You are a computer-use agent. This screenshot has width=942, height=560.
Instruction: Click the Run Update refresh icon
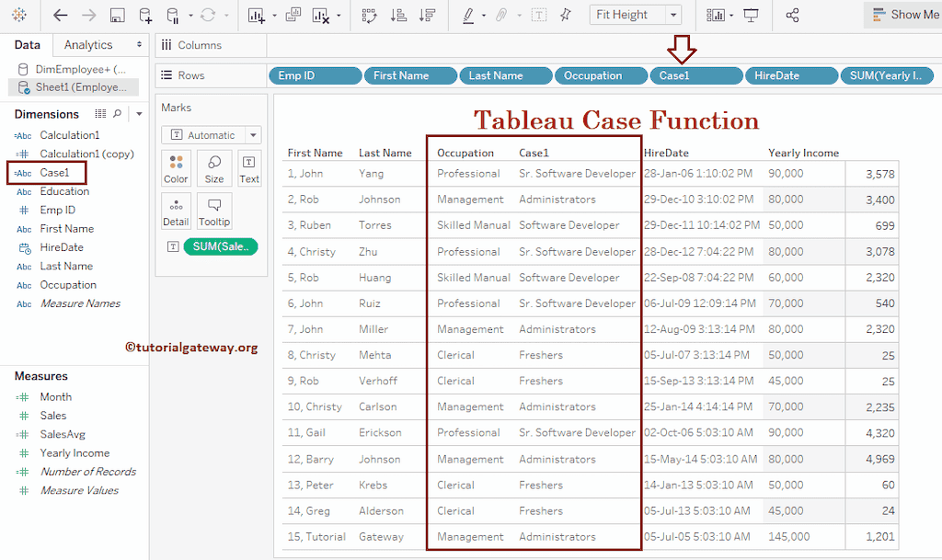(x=208, y=15)
